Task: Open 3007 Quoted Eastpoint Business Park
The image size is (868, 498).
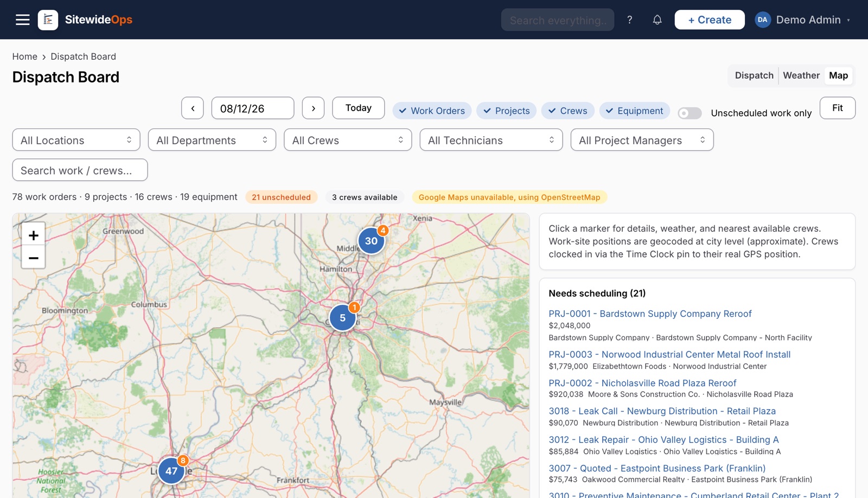Action: coord(657,468)
